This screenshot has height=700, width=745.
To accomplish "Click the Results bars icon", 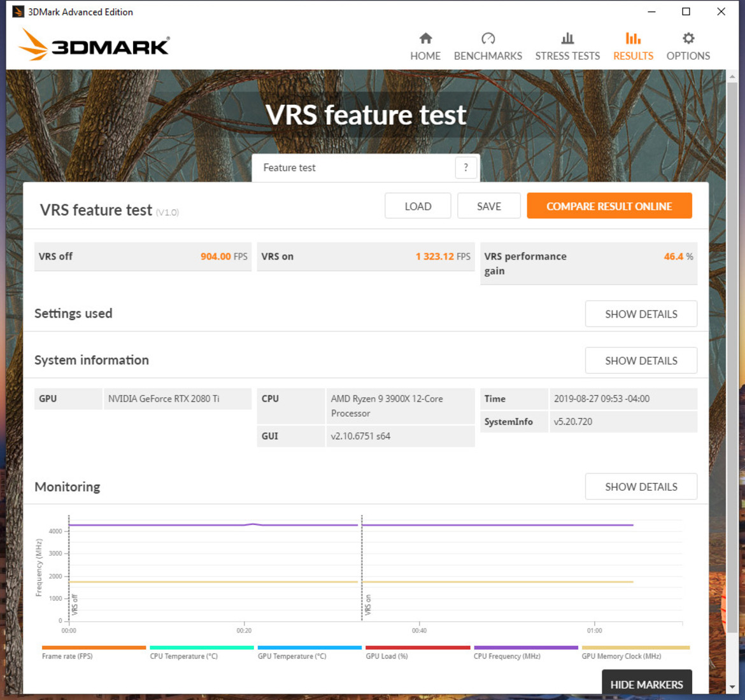I will click(633, 38).
